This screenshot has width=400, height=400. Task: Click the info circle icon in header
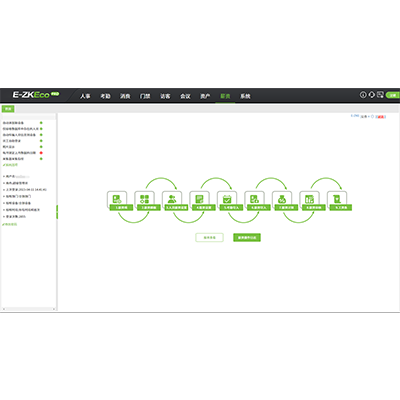[x=363, y=95]
